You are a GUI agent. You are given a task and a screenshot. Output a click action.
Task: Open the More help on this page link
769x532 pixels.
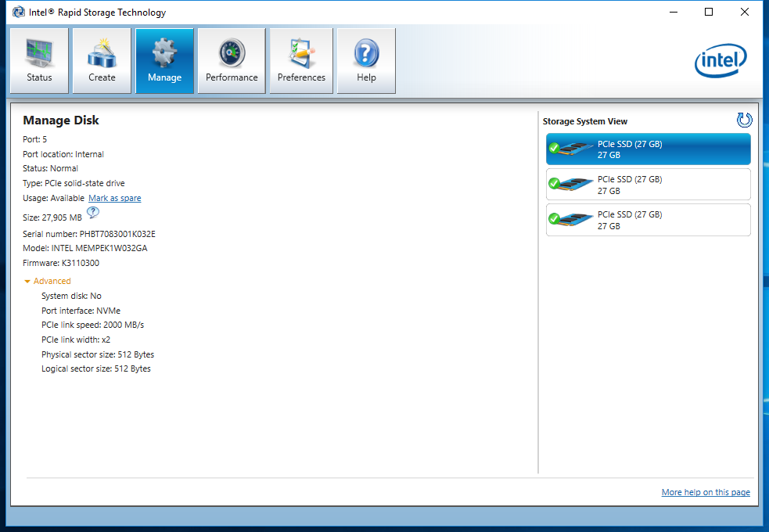[706, 492]
